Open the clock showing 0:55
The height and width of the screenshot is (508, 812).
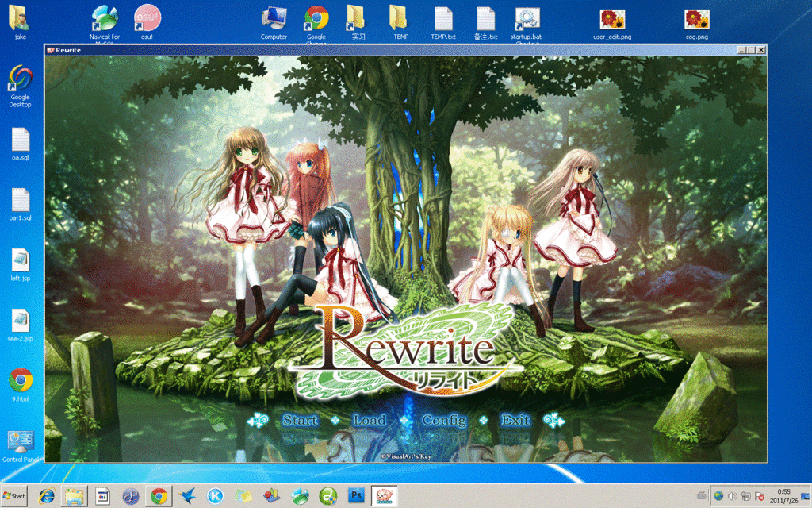pos(783,496)
